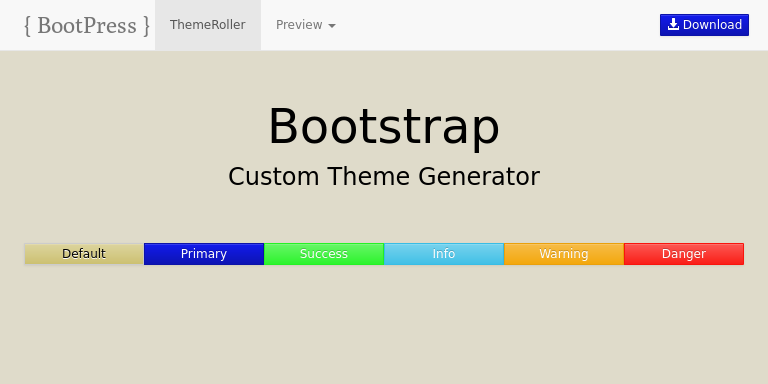This screenshot has width=768, height=384.
Task: Click the BootPress brand logo
Action: (87, 25)
